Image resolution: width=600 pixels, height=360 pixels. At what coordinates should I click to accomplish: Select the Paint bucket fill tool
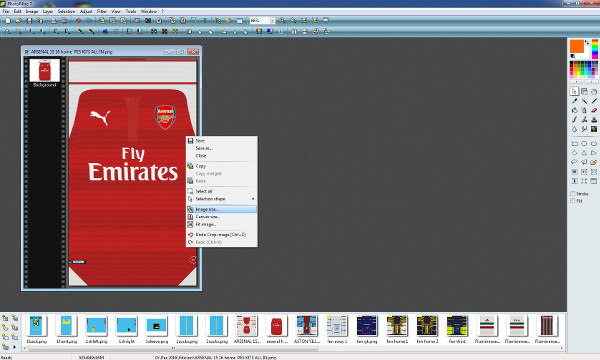[x=574, y=110]
